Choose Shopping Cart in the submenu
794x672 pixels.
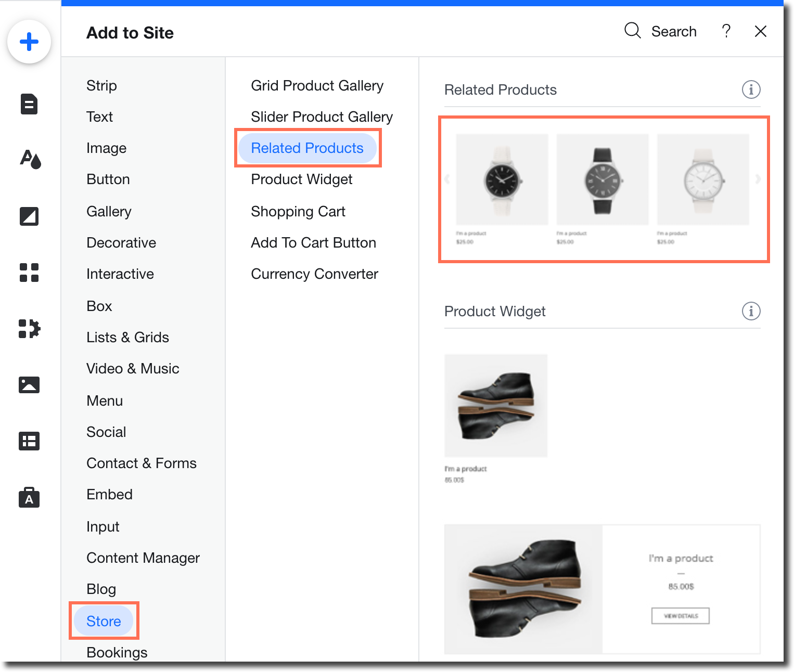pyautogui.click(x=298, y=212)
